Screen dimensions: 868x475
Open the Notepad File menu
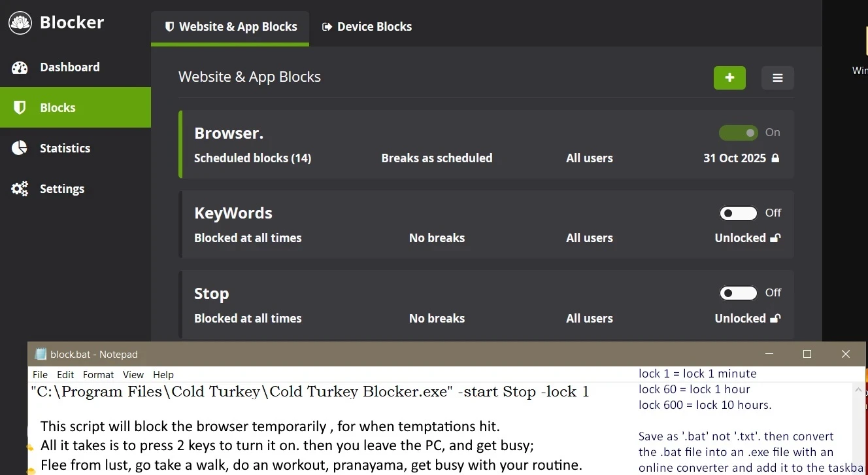point(40,375)
